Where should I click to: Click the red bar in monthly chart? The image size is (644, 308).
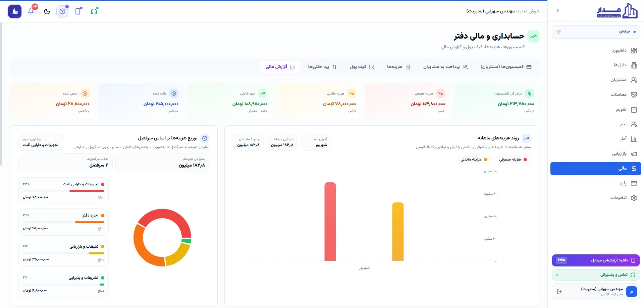tap(330, 222)
